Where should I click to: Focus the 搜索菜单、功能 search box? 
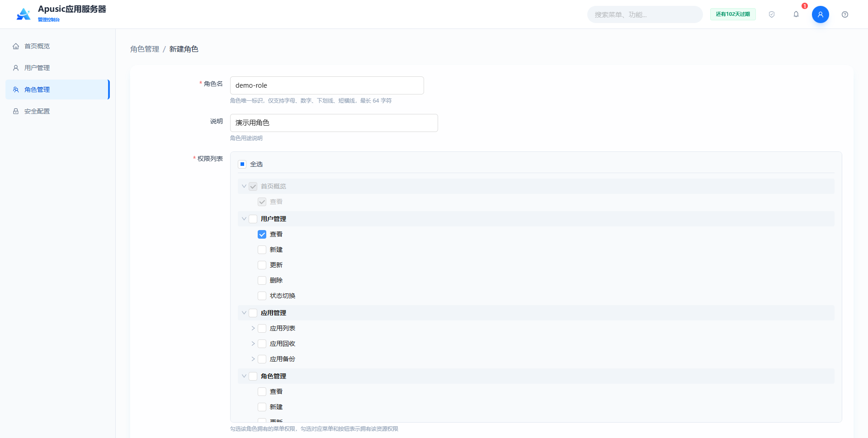645,14
